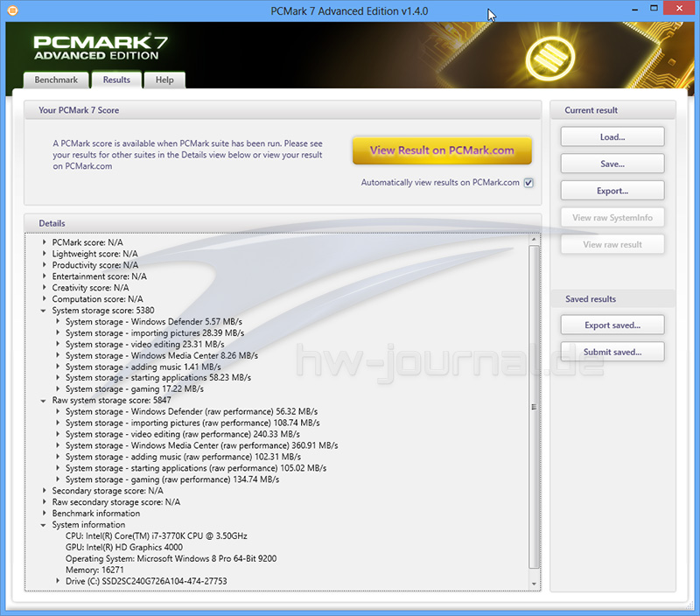
Task: Collapse the System storage score 5380 row
Action: point(43,311)
